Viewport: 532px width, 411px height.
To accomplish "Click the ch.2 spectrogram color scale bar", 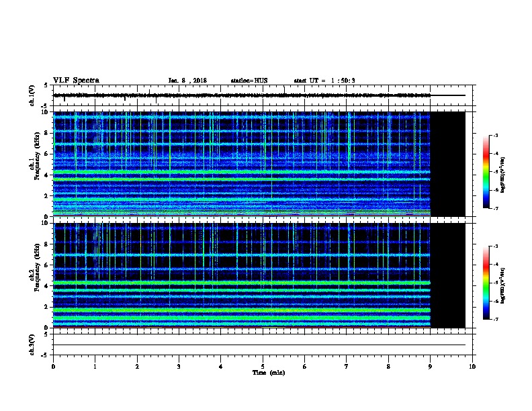I will 486,283.
